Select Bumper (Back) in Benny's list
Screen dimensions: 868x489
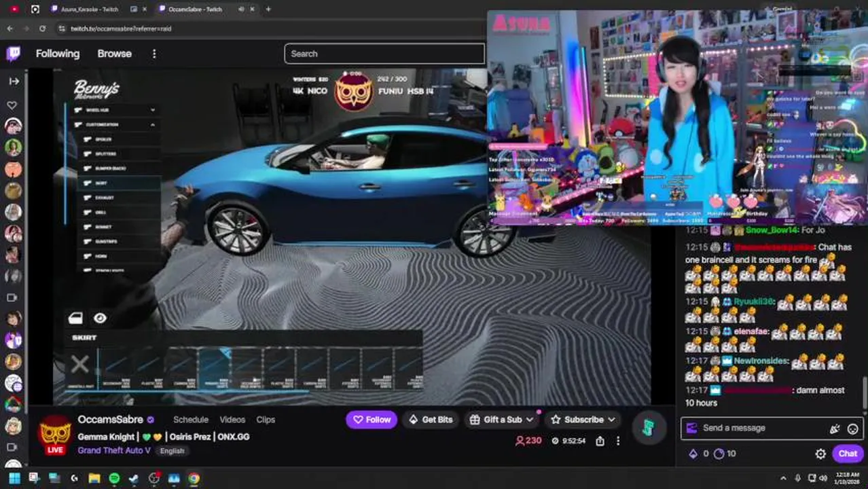[120, 168]
